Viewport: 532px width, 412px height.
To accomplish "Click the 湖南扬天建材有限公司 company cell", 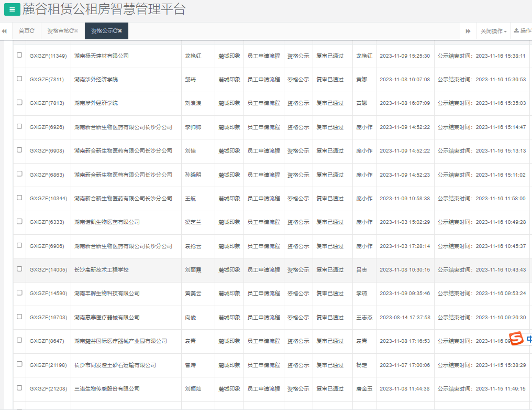I will (102, 56).
